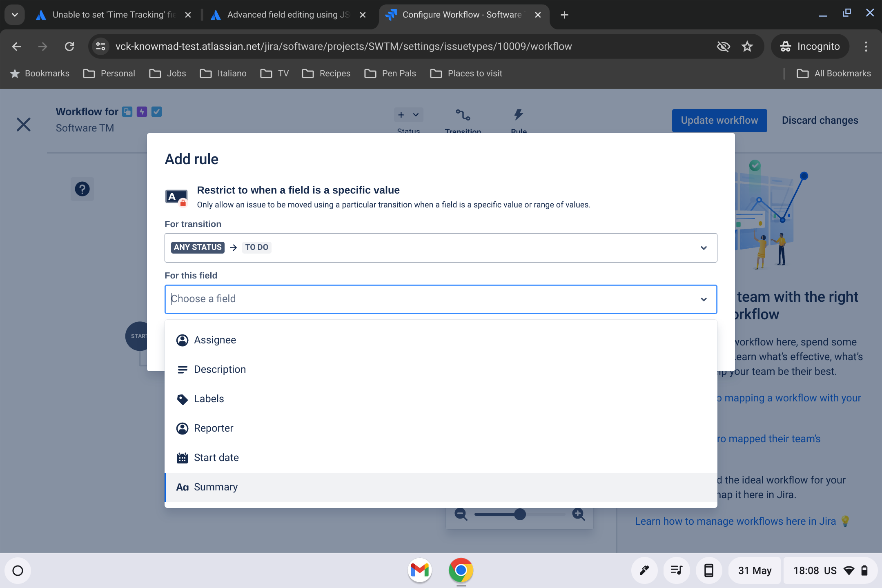Click the Add Status plus icon

click(401, 115)
